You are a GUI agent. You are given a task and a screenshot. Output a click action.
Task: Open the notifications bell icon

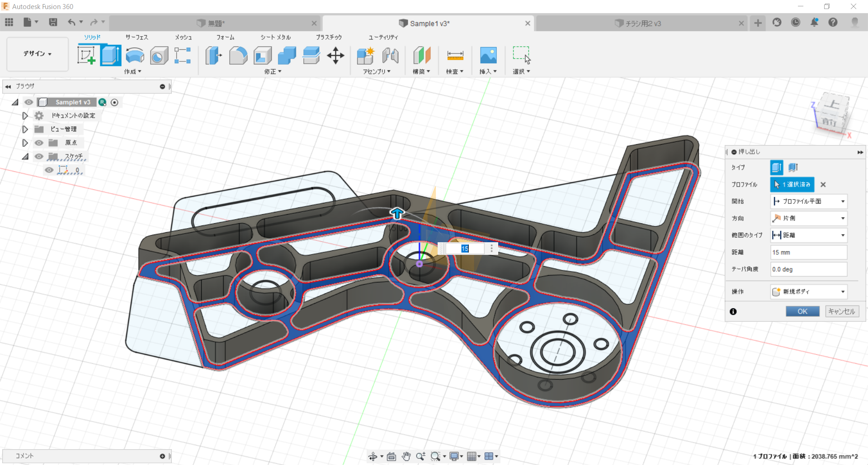coord(814,22)
